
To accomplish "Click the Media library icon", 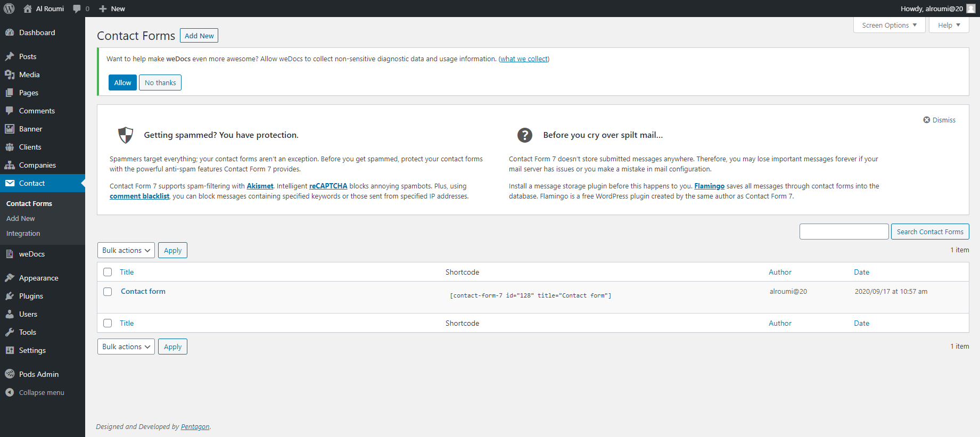I will point(10,75).
